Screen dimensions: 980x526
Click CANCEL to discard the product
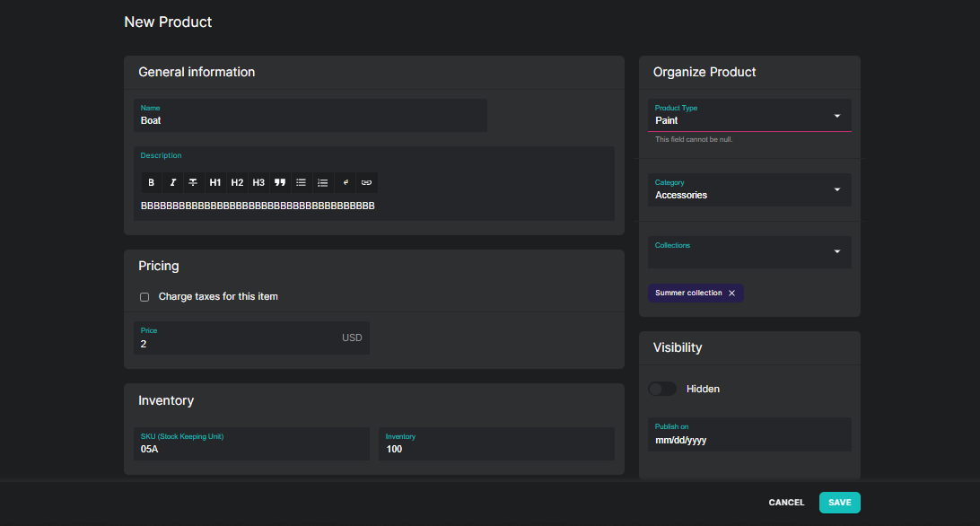pyautogui.click(x=786, y=502)
